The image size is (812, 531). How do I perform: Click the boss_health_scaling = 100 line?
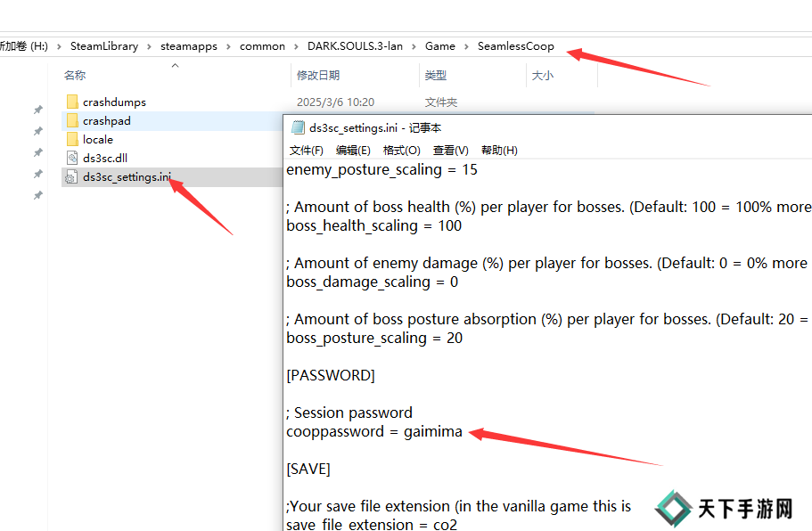point(374,226)
